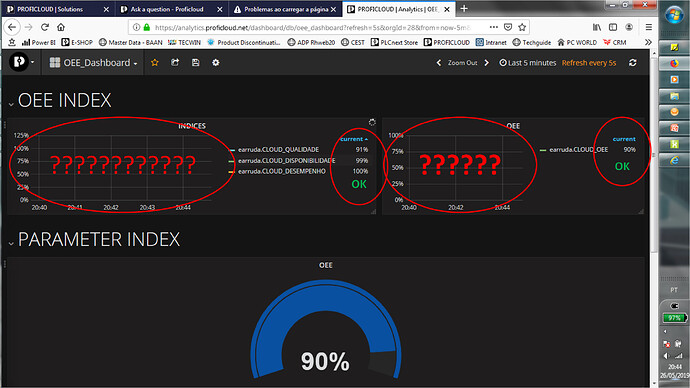690x388 pixels.
Task: Click the volume tray icon
Action: (x=666, y=356)
